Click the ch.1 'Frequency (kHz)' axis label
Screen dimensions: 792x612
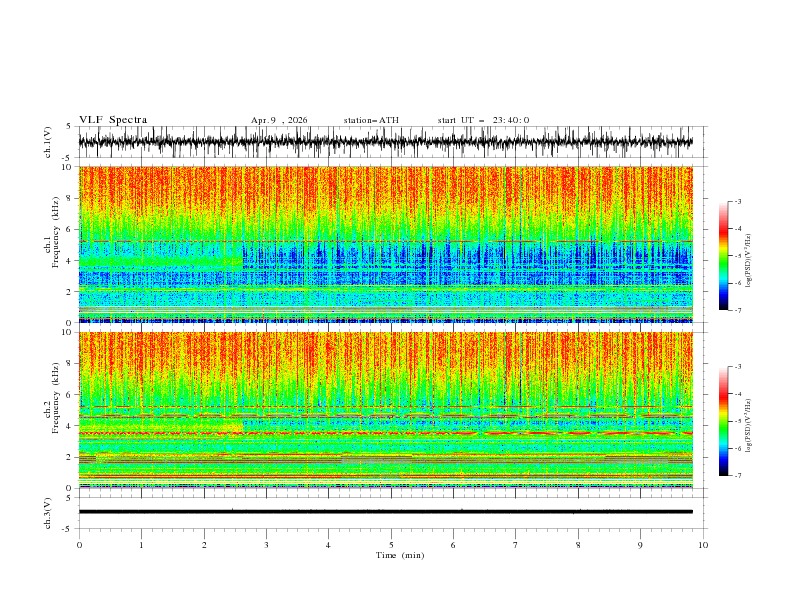click(x=55, y=230)
